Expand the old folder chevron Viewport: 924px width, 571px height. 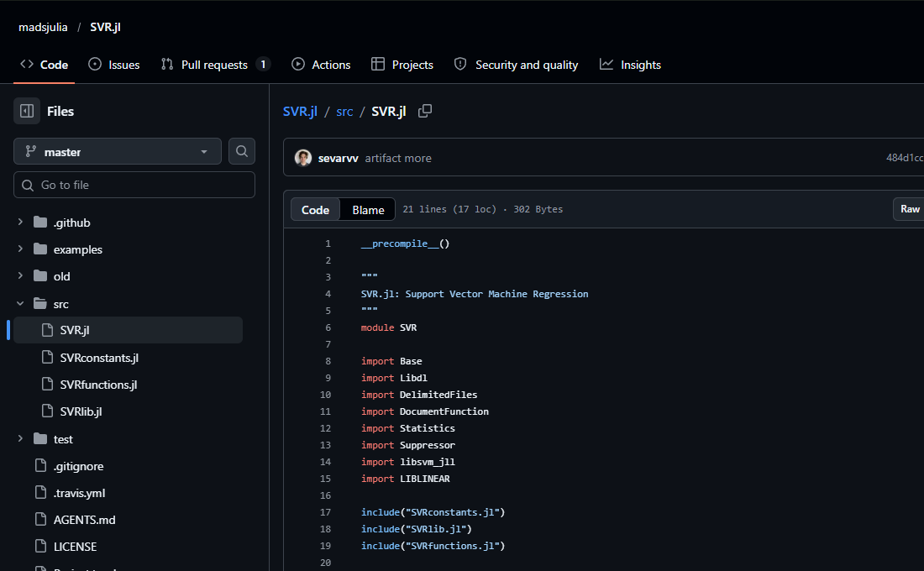pos(20,275)
